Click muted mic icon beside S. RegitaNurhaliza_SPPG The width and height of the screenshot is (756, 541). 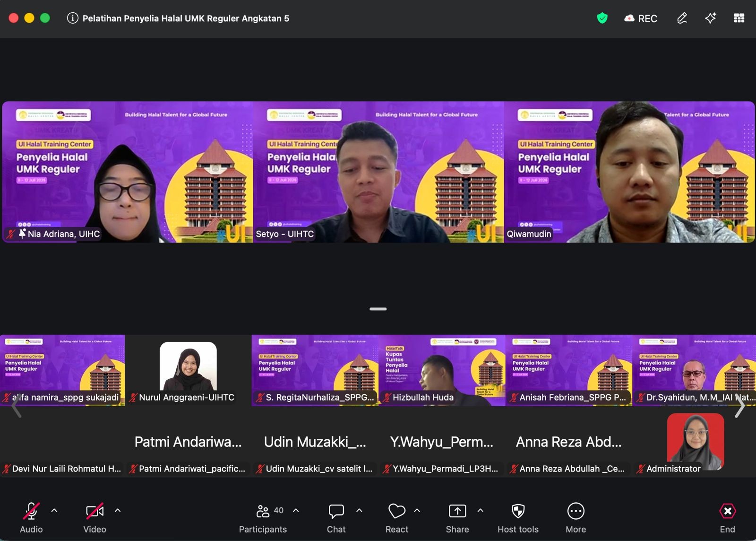tap(260, 398)
